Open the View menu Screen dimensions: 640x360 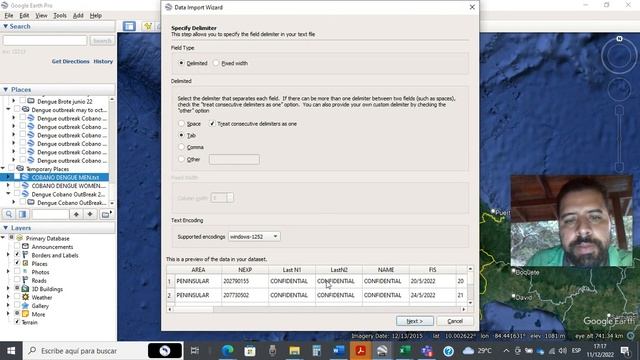pos(41,16)
